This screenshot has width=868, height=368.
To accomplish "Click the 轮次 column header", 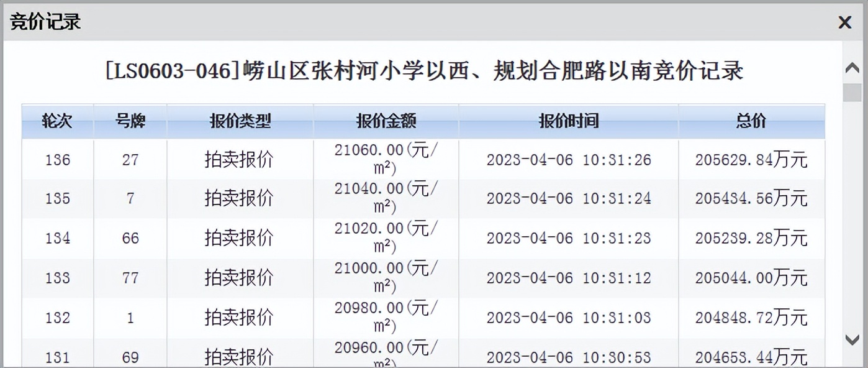I will 57,121.
